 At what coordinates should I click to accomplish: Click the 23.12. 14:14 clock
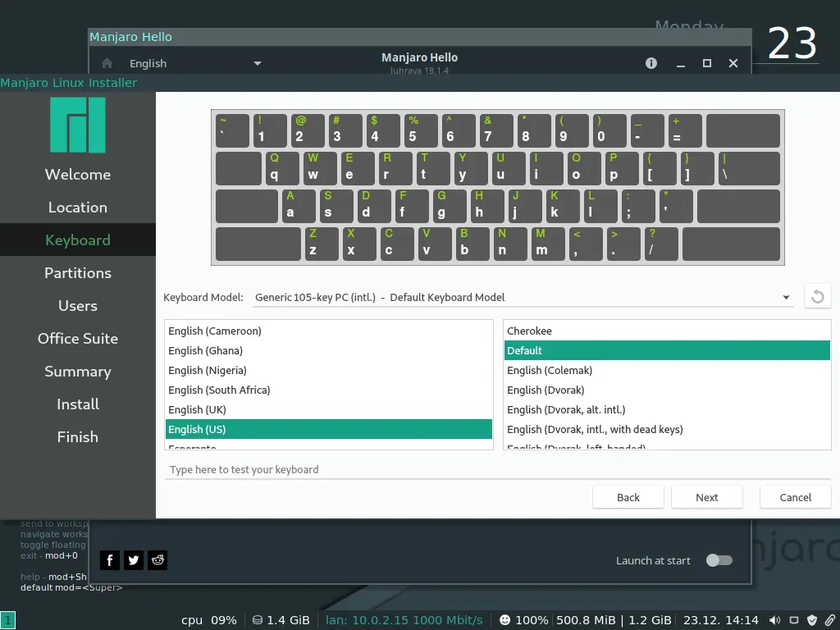pos(720,620)
